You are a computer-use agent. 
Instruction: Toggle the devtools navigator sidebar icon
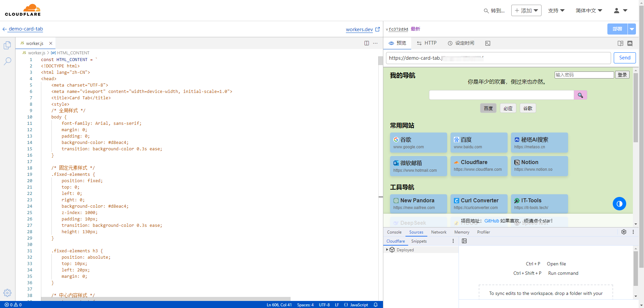(x=464, y=241)
